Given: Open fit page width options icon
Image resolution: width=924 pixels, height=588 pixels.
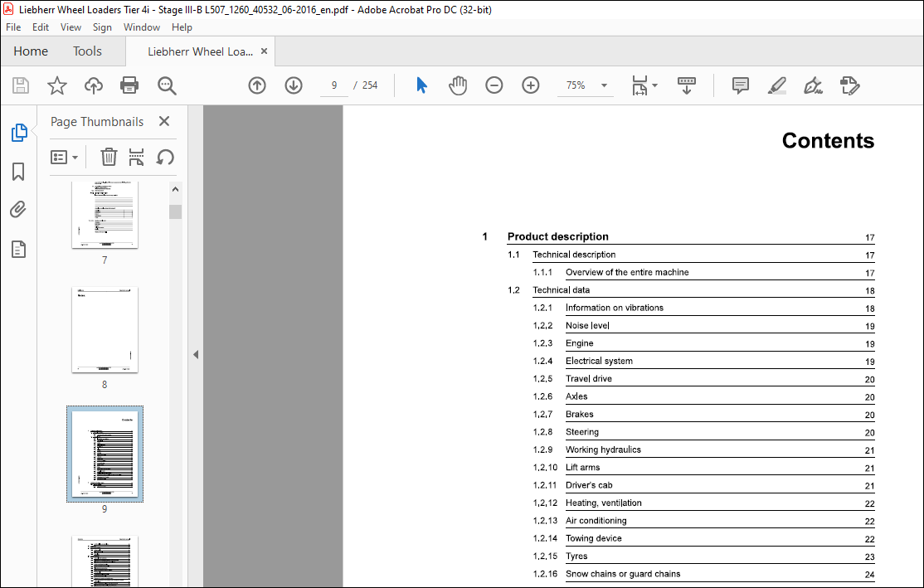Looking at the screenshot, I should pyautogui.click(x=644, y=85).
